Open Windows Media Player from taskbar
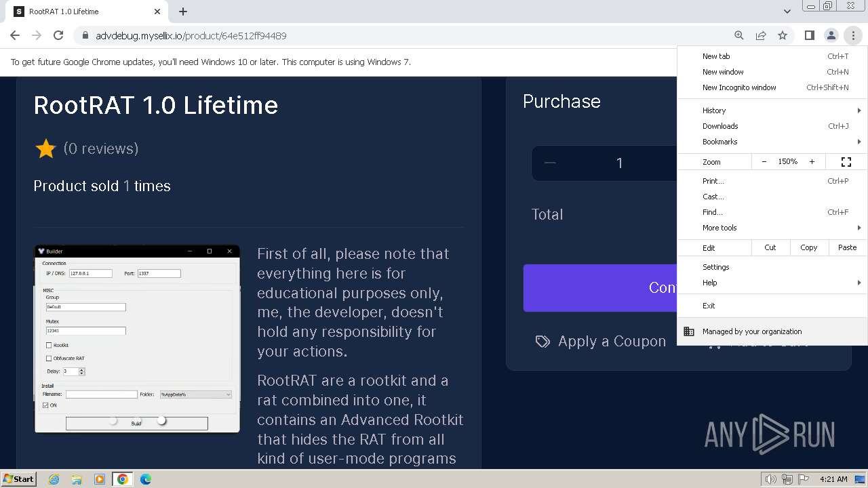This screenshot has height=488, width=868. point(100,479)
